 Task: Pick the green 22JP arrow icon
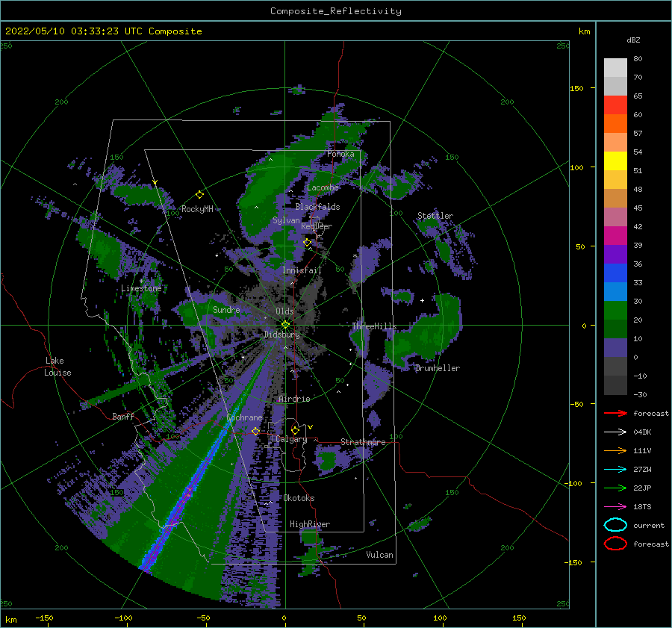pos(615,488)
